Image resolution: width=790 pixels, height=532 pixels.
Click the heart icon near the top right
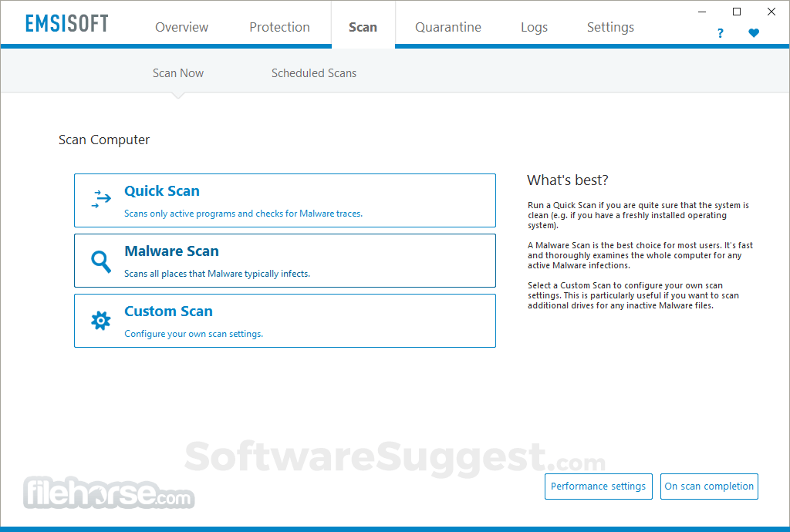click(754, 33)
